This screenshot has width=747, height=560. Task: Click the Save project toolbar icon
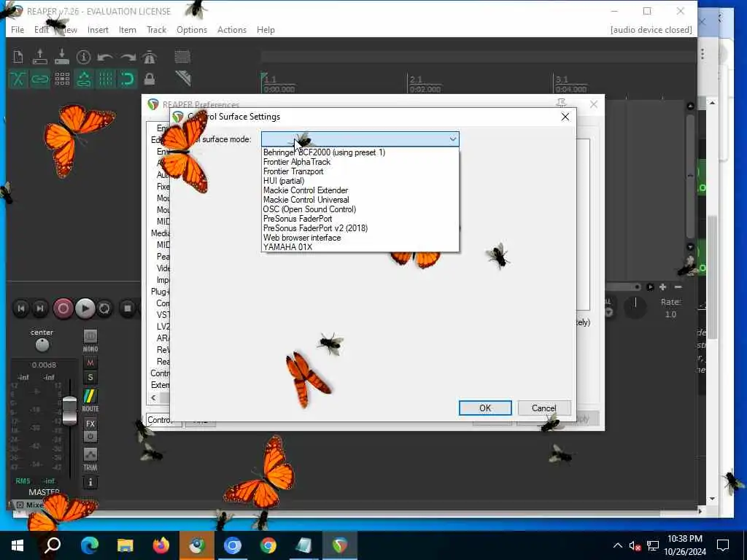tap(62, 57)
